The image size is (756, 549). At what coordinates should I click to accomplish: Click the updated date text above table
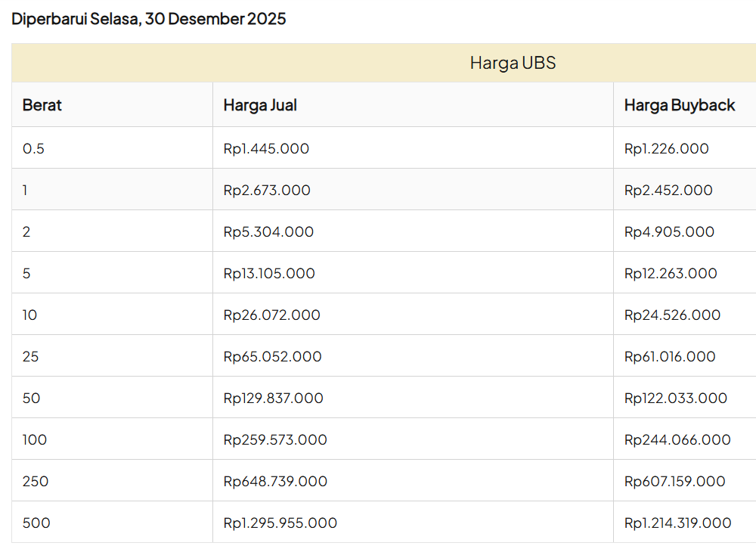149,19
